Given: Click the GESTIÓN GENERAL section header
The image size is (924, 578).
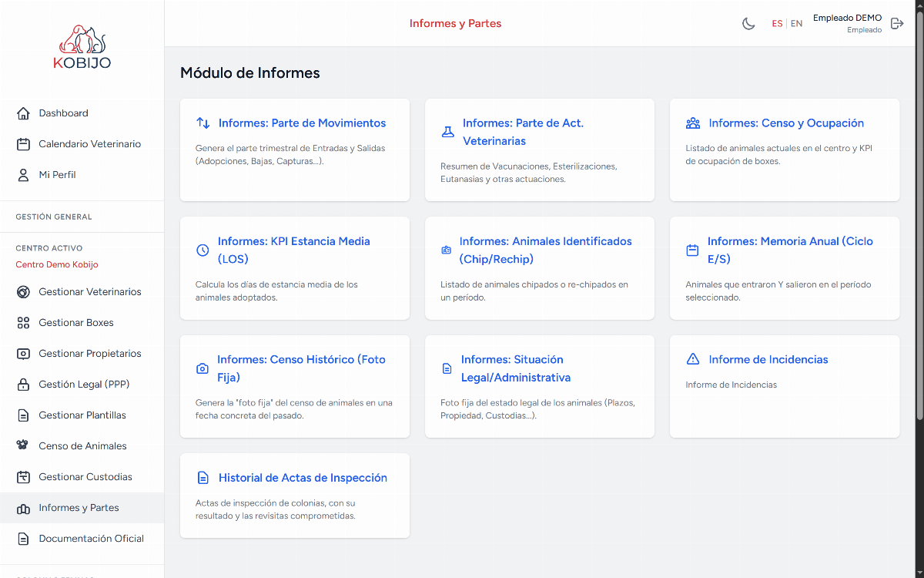Looking at the screenshot, I should 54,217.
